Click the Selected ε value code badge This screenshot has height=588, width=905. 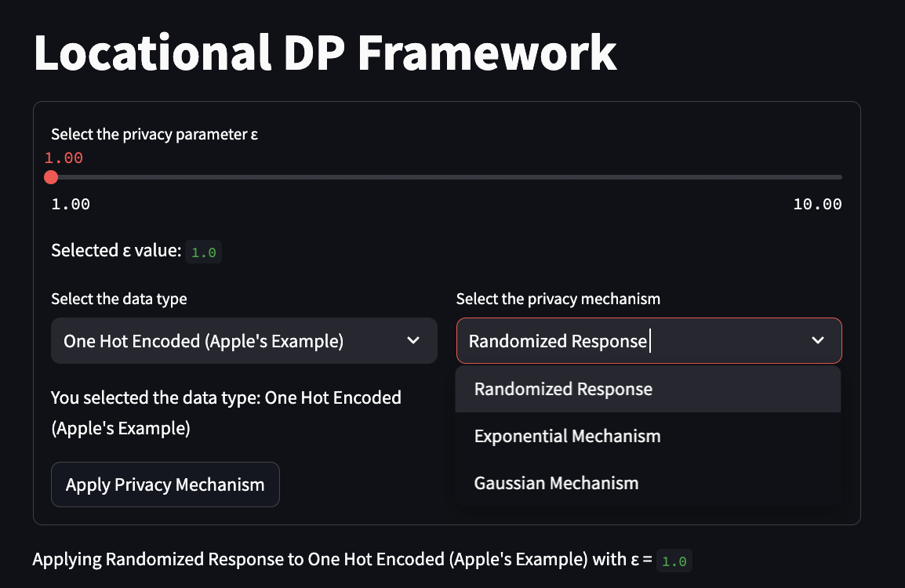point(204,252)
